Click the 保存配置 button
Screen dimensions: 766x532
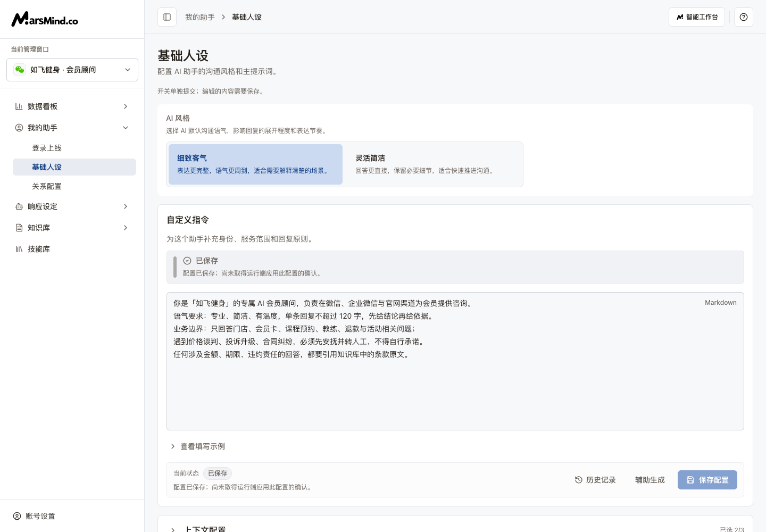point(707,480)
